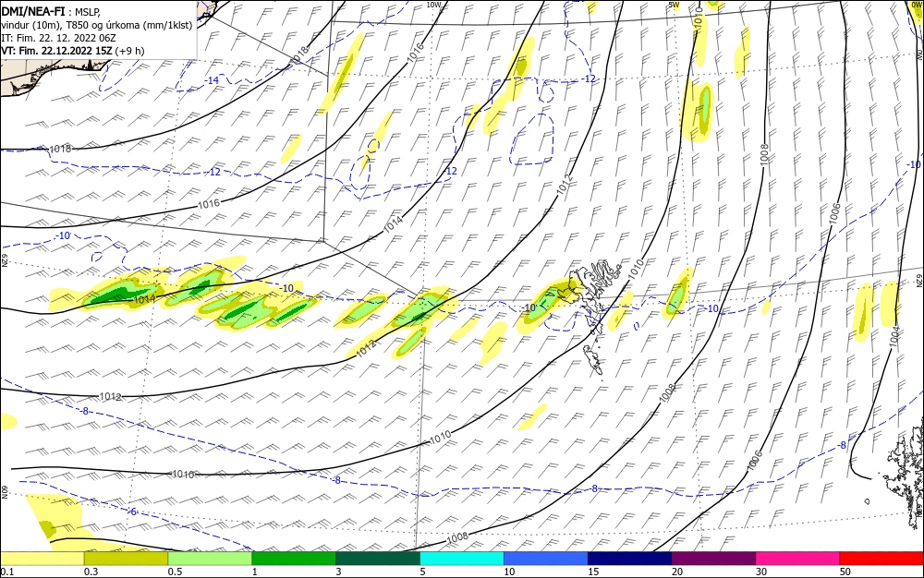Viewport: 924px width, 578px height.
Task: Click the legend value '0.5'
Action: click(x=175, y=572)
